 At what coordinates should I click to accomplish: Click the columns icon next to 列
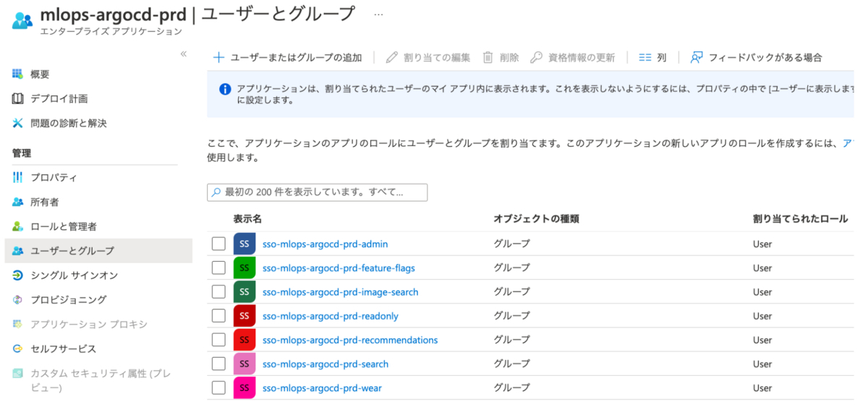point(645,57)
